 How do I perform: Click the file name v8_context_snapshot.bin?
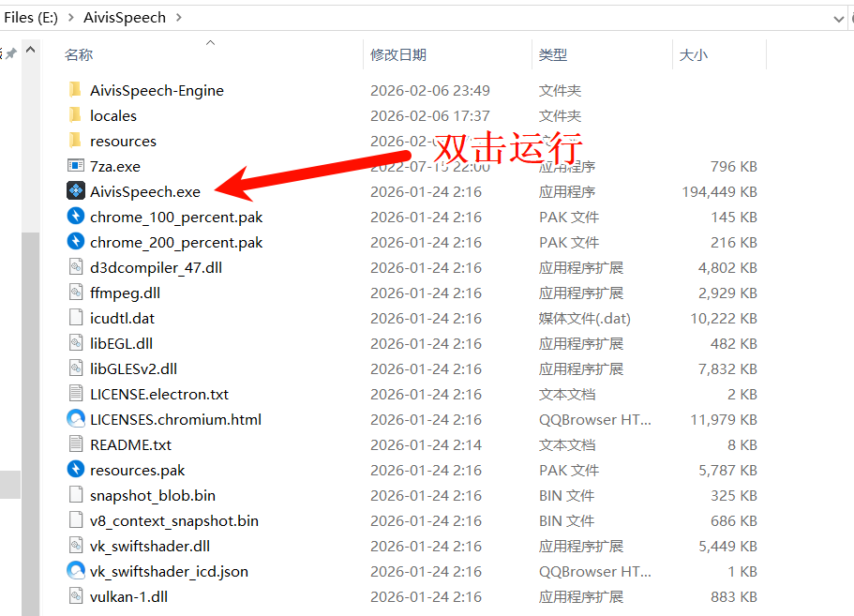point(173,521)
